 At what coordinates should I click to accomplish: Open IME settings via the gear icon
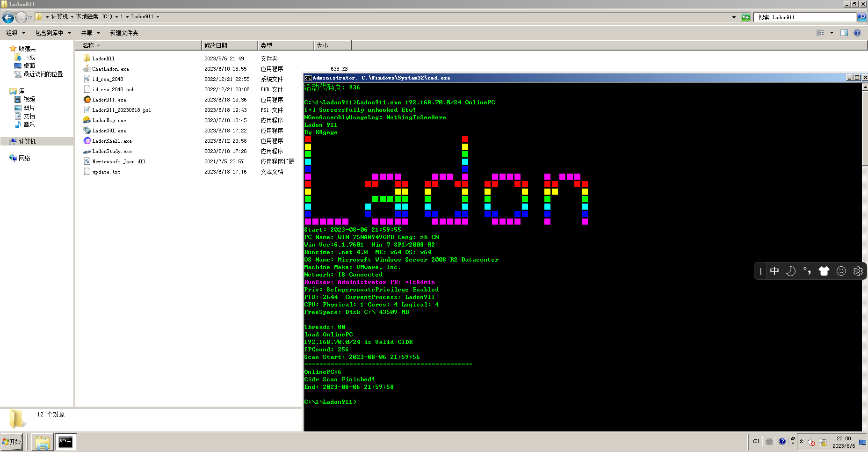[858, 271]
